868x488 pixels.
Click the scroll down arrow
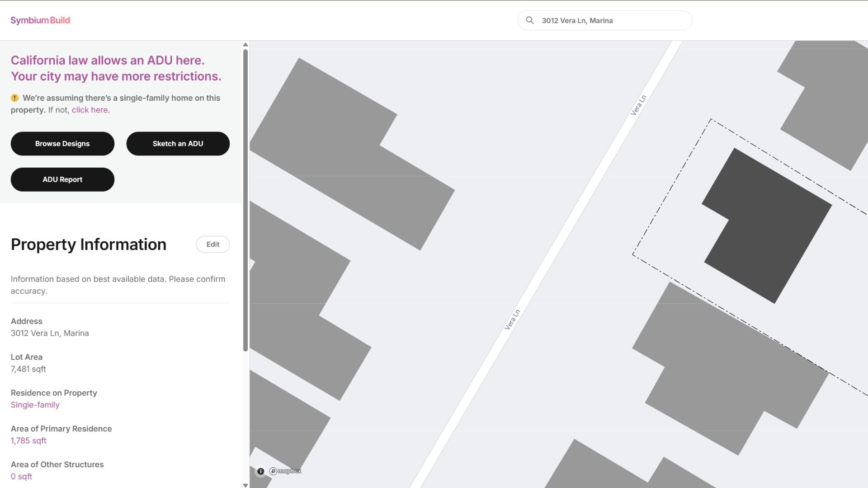(x=245, y=485)
